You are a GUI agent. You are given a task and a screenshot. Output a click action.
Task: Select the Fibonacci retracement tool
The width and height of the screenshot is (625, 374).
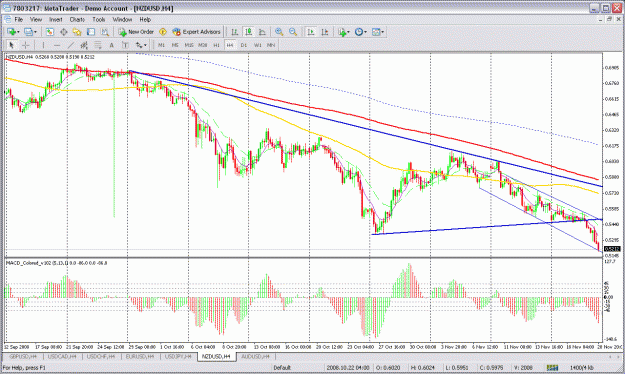point(98,45)
